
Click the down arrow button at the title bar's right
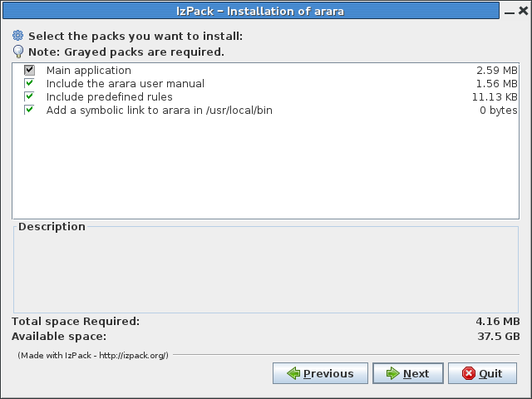(x=514, y=11)
